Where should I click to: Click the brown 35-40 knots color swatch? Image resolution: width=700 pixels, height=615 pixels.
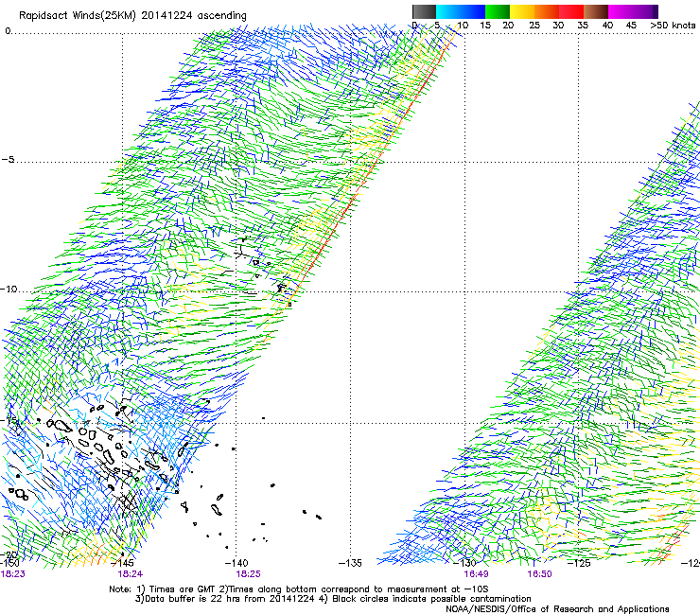point(596,11)
